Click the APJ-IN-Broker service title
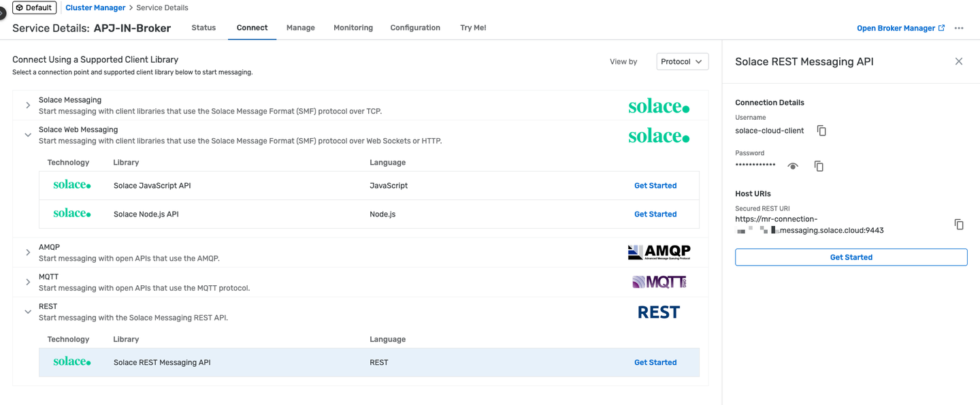Screen dimensions: 980x405 [132, 28]
